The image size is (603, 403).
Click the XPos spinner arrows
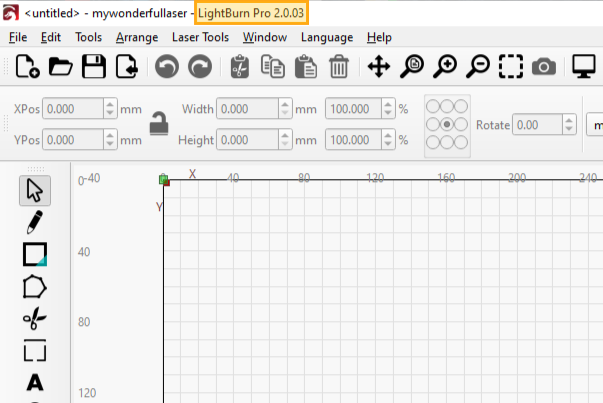109,109
